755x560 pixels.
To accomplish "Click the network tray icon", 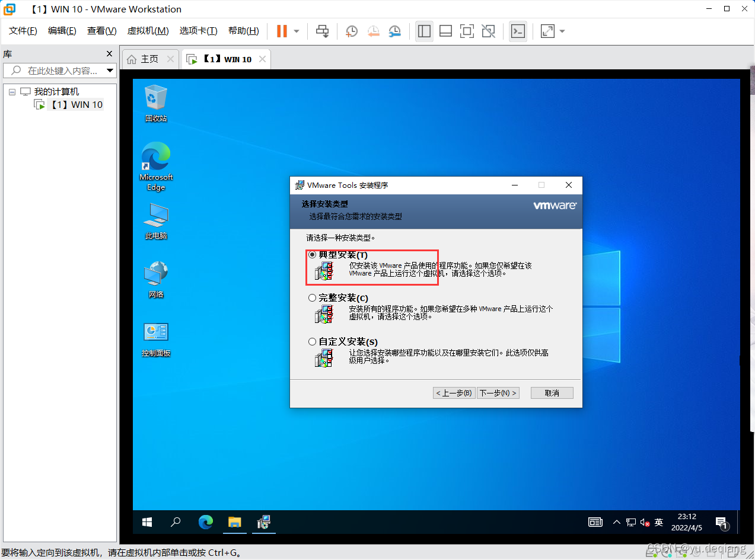I will click(631, 522).
